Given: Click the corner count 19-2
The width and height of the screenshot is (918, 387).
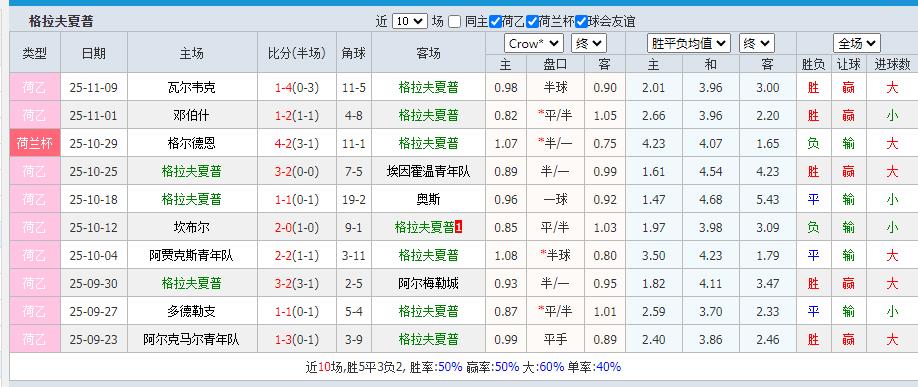Looking at the screenshot, I should (354, 200).
